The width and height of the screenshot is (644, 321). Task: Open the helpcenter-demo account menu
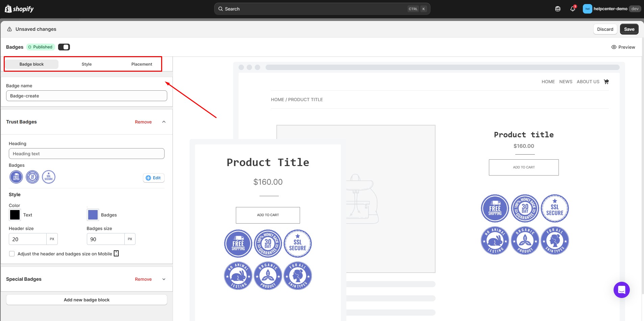[612, 9]
